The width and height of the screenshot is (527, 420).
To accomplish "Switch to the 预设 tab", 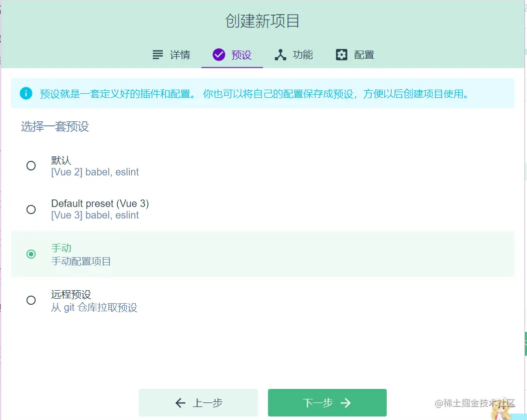I will pos(232,55).
